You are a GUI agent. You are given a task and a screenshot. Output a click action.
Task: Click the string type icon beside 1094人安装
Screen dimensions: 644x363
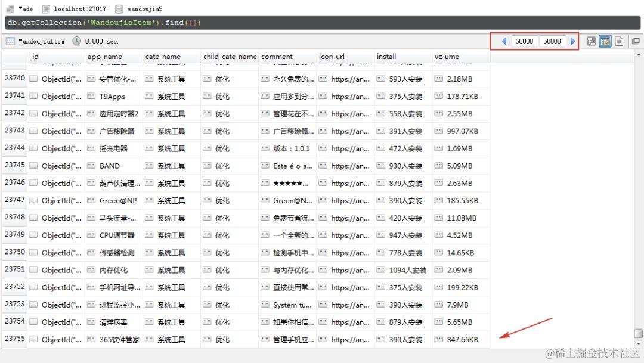tap(380, 270)
